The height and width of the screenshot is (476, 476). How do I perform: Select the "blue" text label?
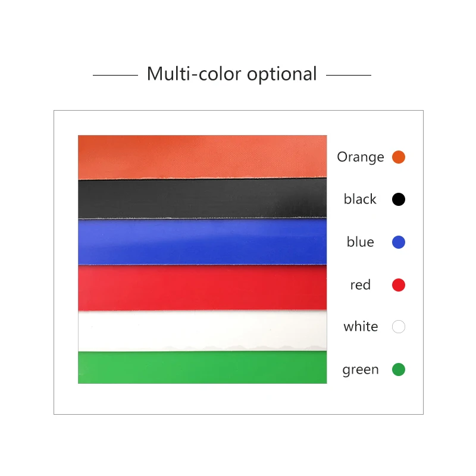coord(360,242)
